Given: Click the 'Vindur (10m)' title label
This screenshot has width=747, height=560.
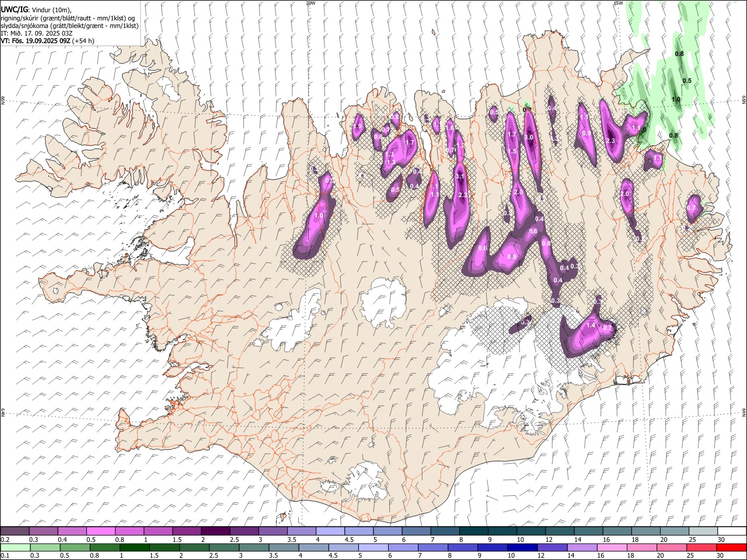Looking at the screenshot, I should point(51,10).
